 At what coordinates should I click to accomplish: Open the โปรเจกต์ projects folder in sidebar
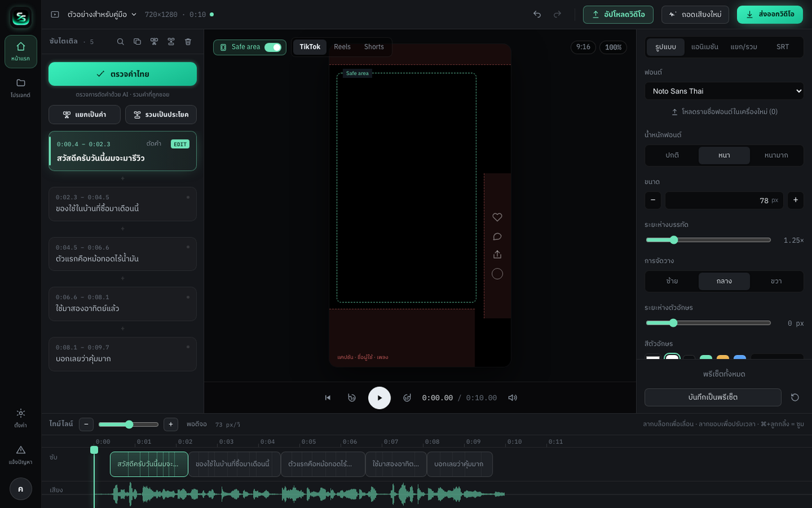pos(20,88)
